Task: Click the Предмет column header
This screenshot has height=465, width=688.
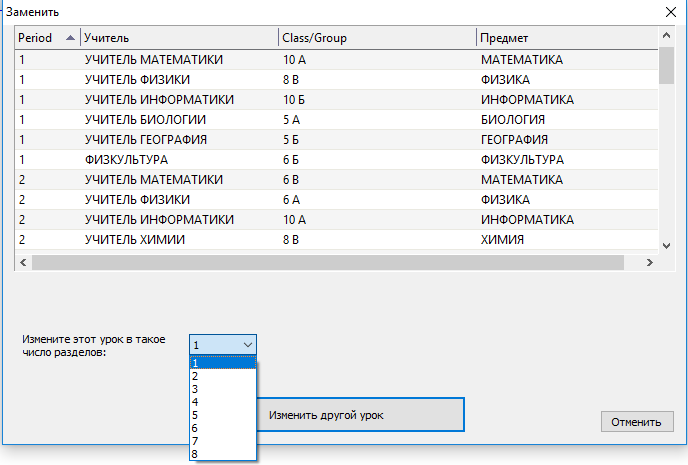Action: tap(565, 38)
